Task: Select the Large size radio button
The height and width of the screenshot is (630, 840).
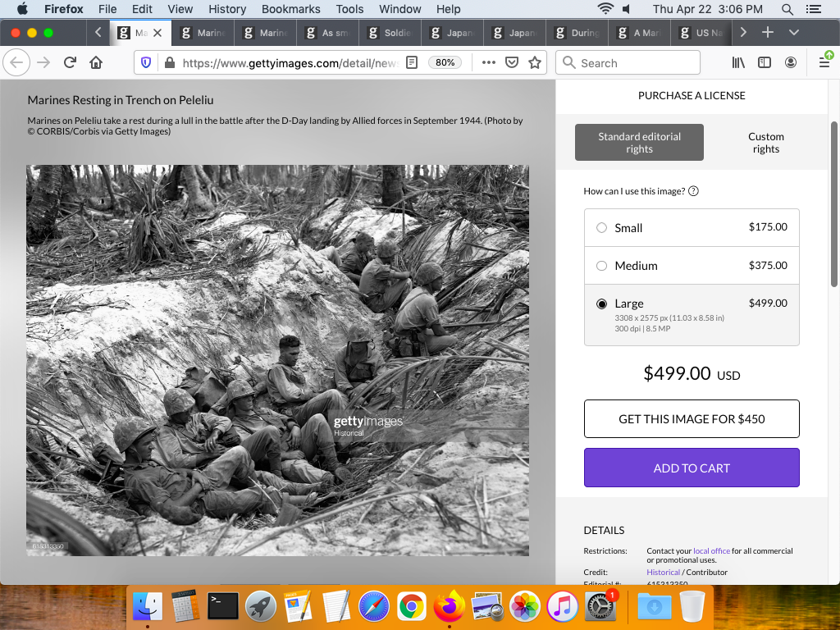Action: click(602, 304)
